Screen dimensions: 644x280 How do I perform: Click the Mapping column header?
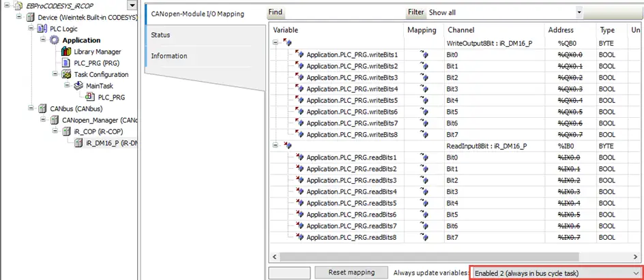click(424, 30)
